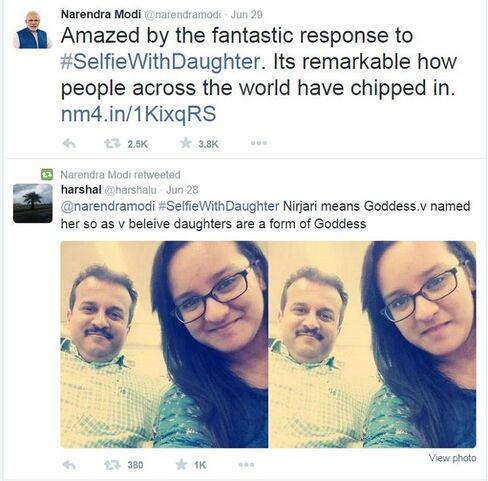Open harshal's display name
Viewport: 488px width, 481px height.
click(x=81, y=189)
